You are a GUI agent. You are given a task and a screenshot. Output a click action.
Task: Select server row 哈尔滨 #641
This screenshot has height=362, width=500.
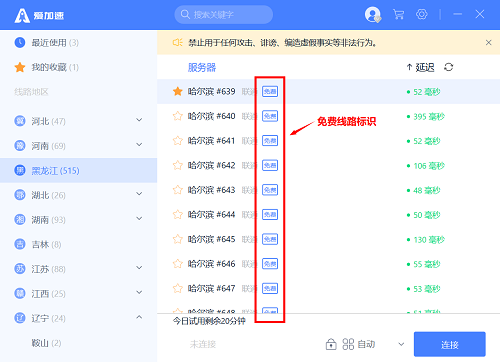pos(328,141)
